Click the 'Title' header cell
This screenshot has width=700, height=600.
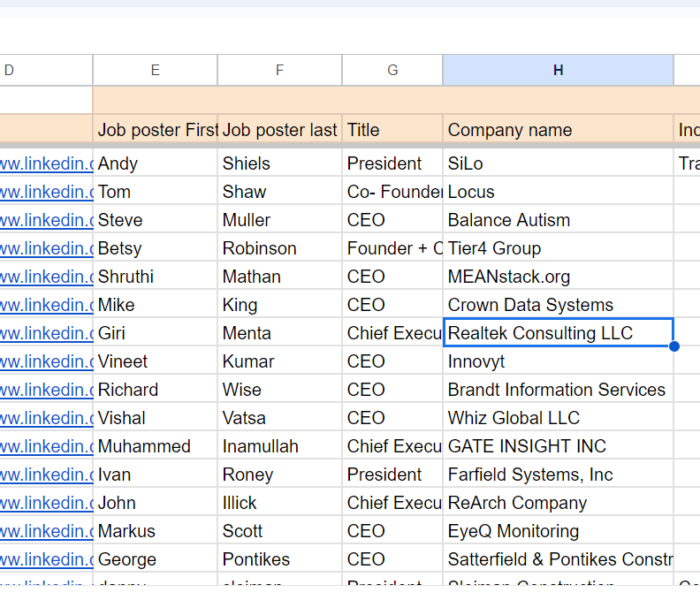392,130
